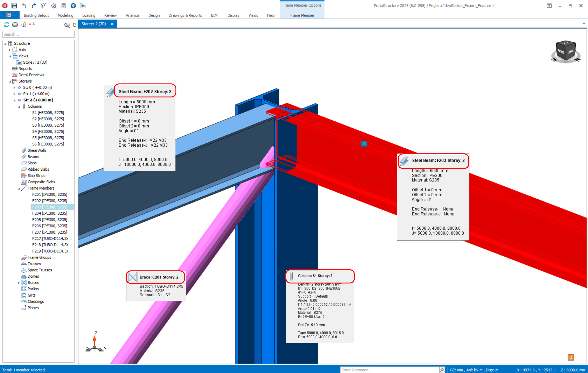Select F204 [IPE300, S235] frame member
Viewport: 588px width, 373px height.
49,213
